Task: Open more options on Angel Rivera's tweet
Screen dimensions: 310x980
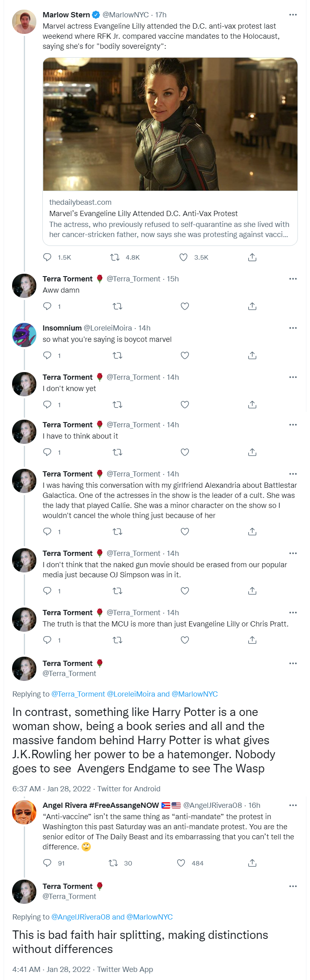Action: (293, 805)
